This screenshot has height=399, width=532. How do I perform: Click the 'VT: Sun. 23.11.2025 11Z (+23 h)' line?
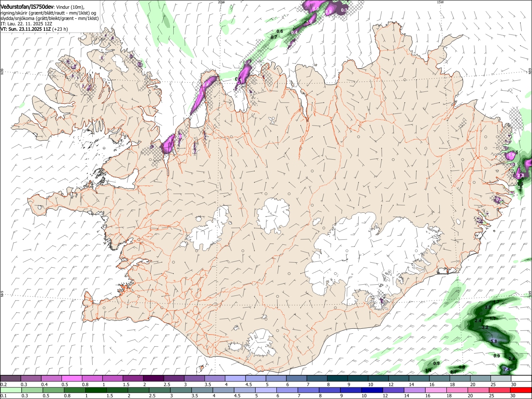(x=34, y=30)
